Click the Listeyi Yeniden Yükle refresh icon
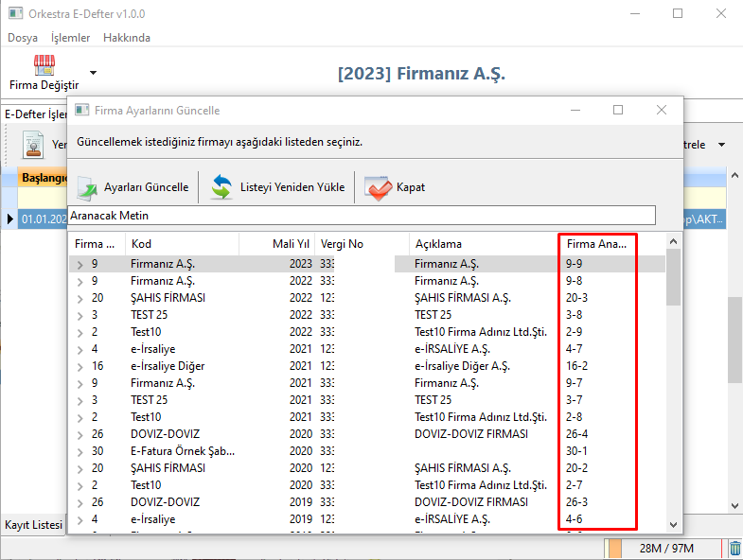This screenshot has height=560, width=743. [x=222, y=186]
